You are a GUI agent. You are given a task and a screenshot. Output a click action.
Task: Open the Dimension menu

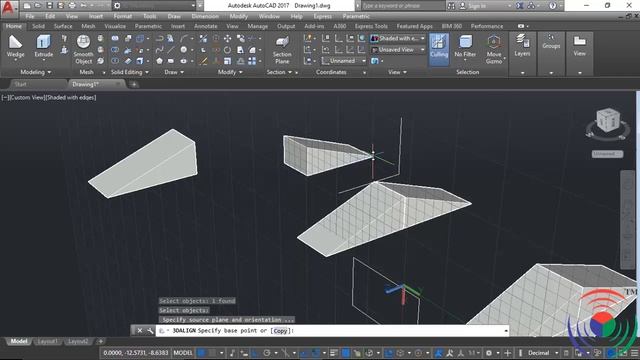[x=205, y=16]
